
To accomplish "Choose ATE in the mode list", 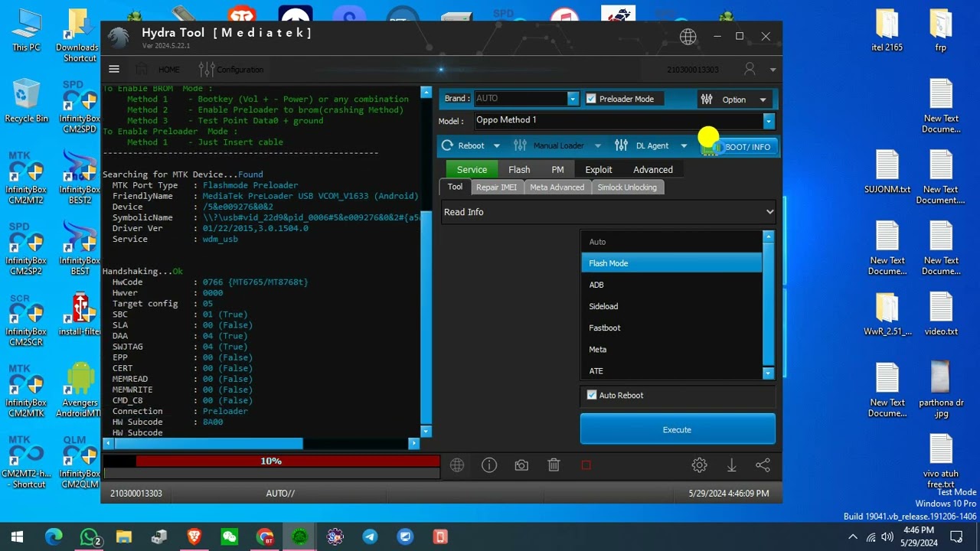I will [671, 370].
